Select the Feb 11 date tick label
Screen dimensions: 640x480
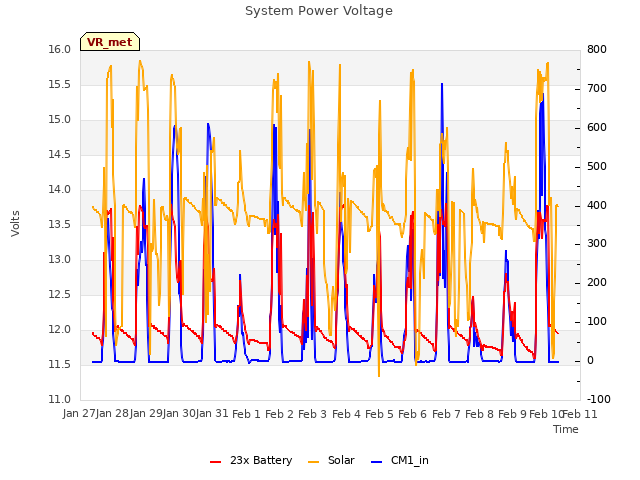580,414
